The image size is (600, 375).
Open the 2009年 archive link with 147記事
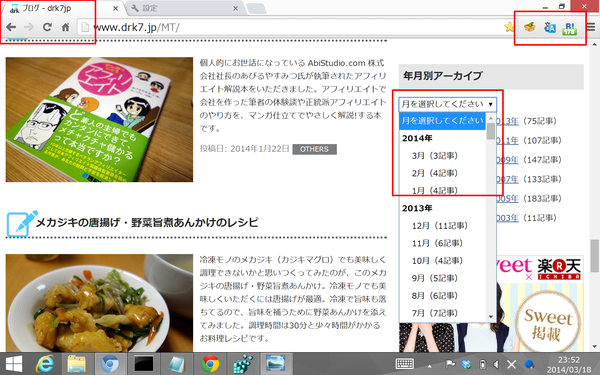507,160
